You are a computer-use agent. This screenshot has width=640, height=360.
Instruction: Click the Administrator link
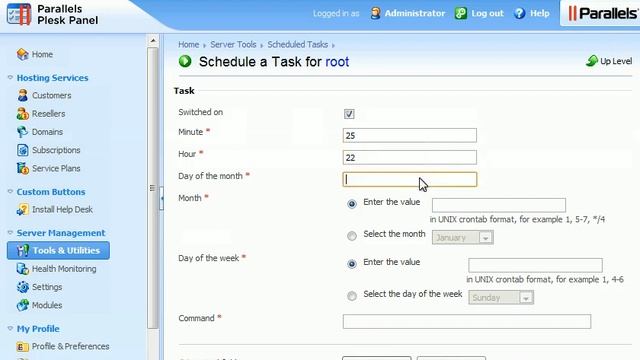(x=415, y=13)
